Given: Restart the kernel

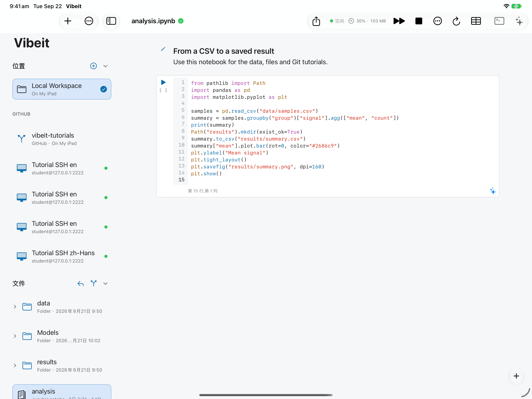Looking at the screenshot, I should click(456, 21).
